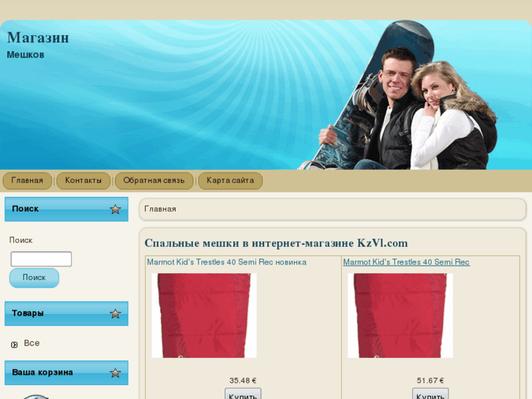
Task: Click the Ваша корзина panel header
Action: 67,373
